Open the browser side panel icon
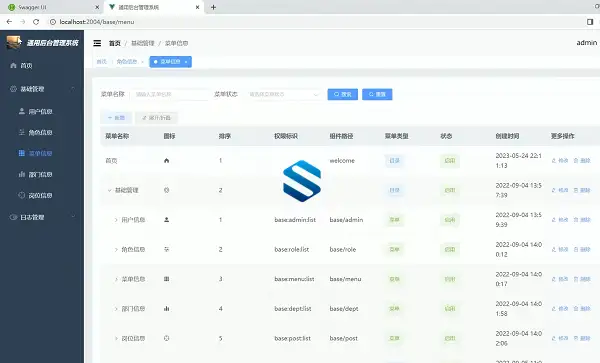The width and height of the screenshot is (600, 363). point(590,22)
